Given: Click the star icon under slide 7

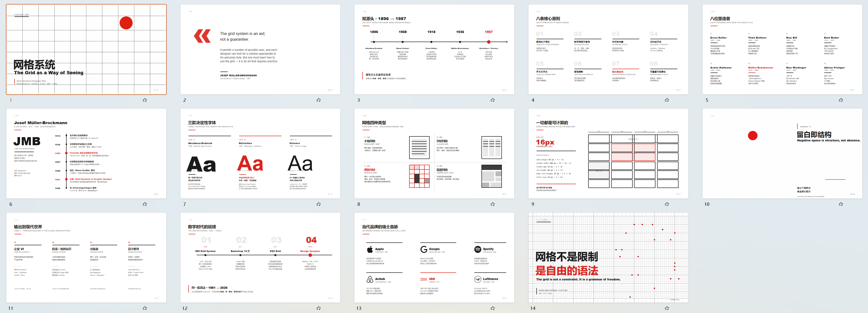Looking at the screenshot, I should coord(318,204).
